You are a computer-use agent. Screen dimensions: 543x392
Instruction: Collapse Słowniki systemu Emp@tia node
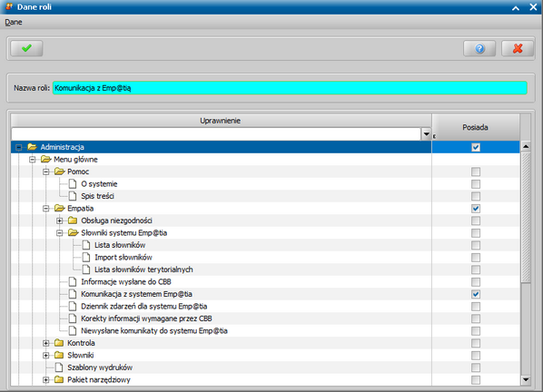click(60, 233)
